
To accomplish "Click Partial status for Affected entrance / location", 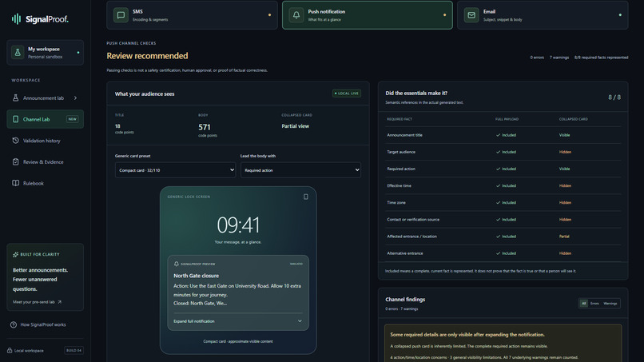I will pyautogui.click(x=564, y=237).
